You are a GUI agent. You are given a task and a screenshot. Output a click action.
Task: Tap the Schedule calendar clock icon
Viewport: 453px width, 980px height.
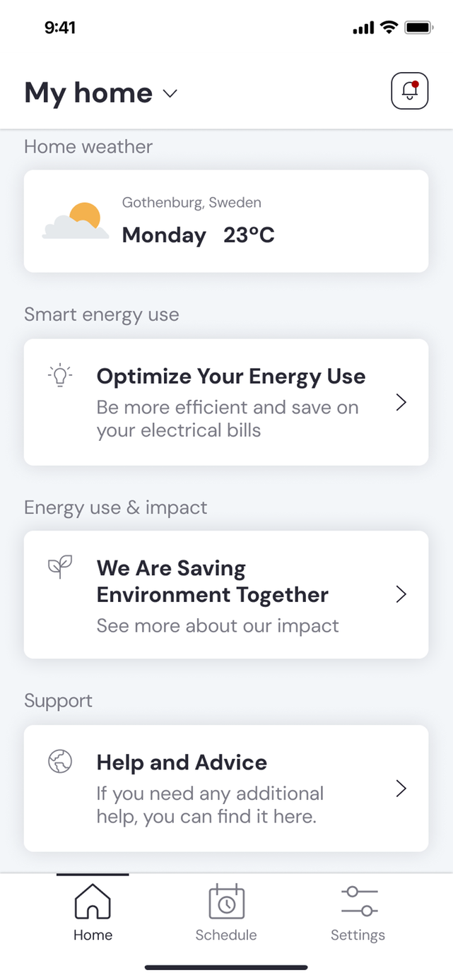[x=226, y=902]
